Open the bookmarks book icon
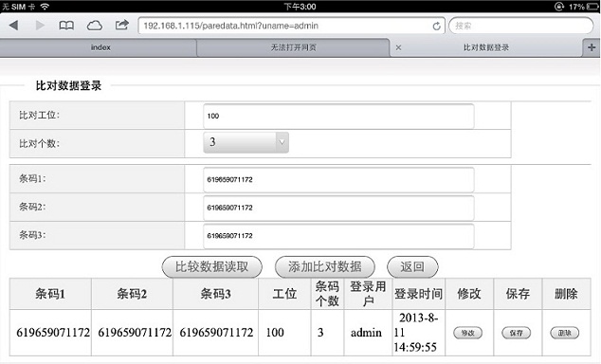Screen dimensions: 601x364 (66, 26)
